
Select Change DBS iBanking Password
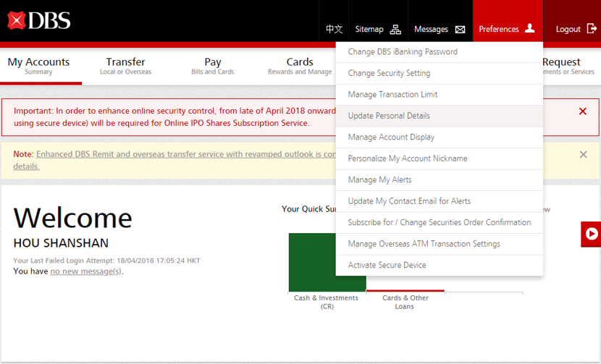403,52
